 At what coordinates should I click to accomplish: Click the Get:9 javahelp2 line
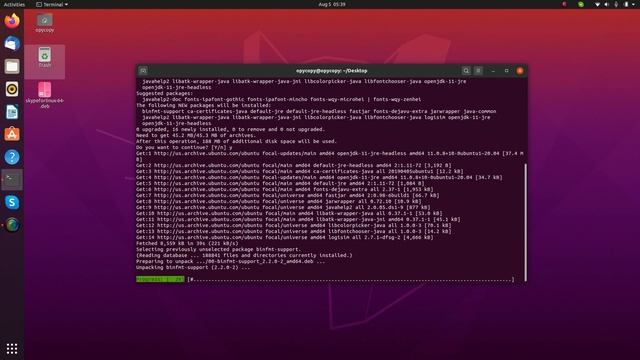(x=283, y=207)
